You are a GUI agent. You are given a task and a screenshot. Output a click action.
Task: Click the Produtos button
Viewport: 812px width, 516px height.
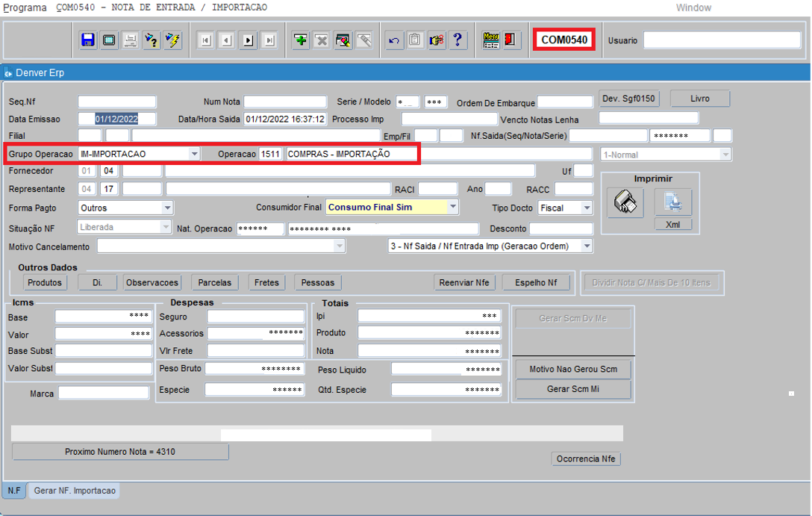(x=45, y=282)
